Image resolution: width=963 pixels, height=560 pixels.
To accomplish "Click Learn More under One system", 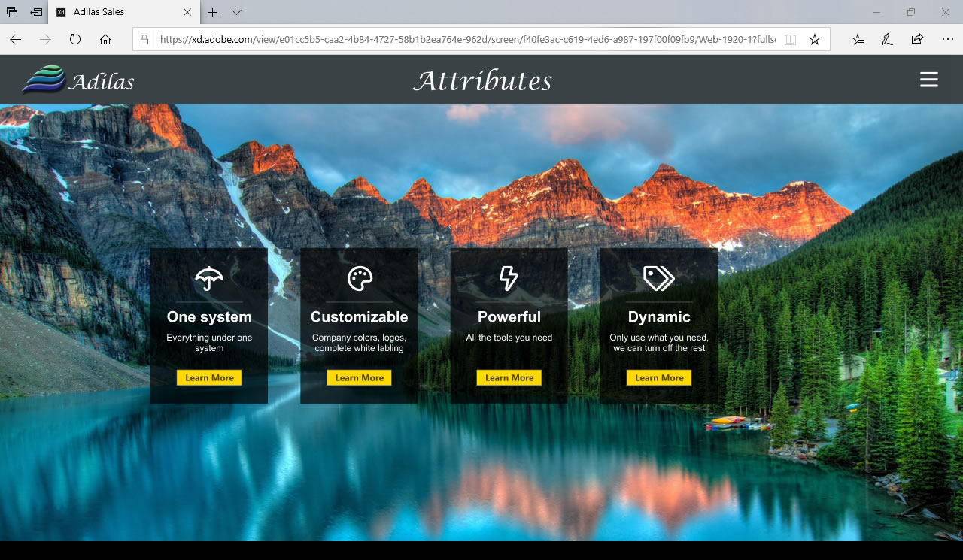I will coord(209,377).
